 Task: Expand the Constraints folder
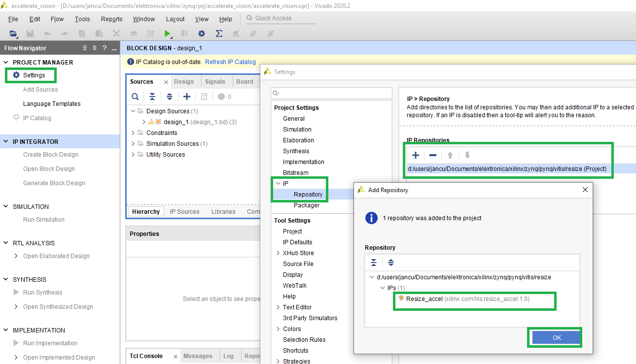click(134, 133)
